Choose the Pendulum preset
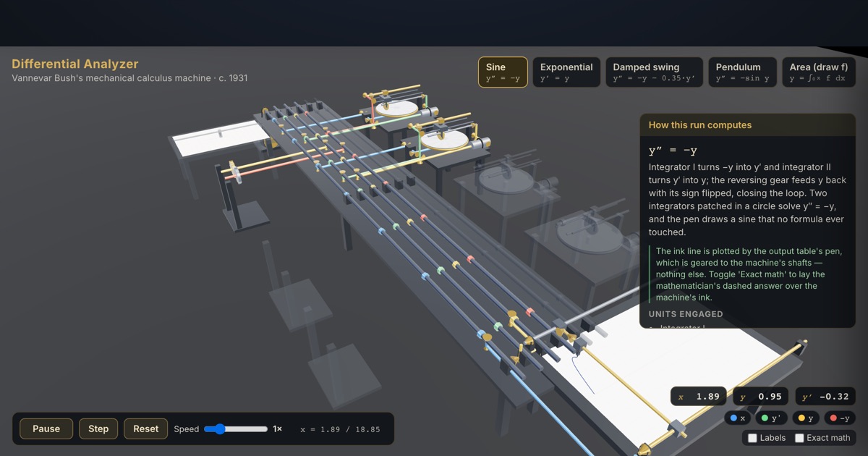Image resolution: width=868 pixels, height=456 pixels. [x=742, y=72]
